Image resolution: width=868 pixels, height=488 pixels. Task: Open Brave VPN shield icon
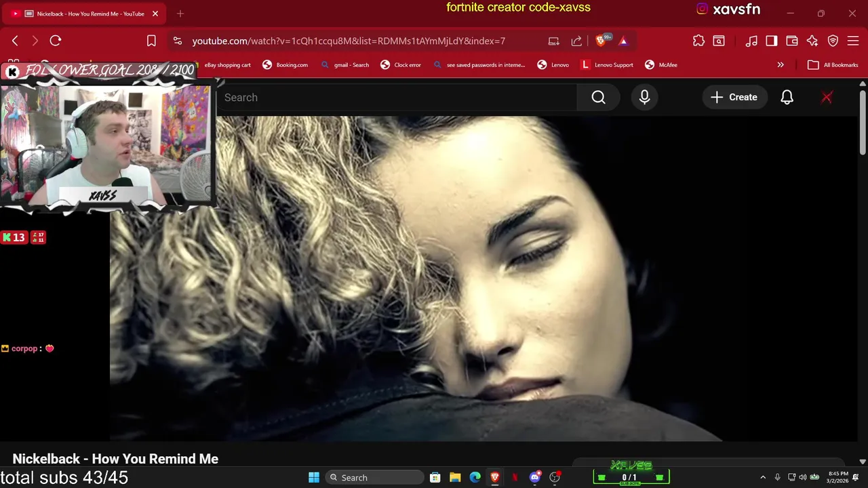point(833,41)
